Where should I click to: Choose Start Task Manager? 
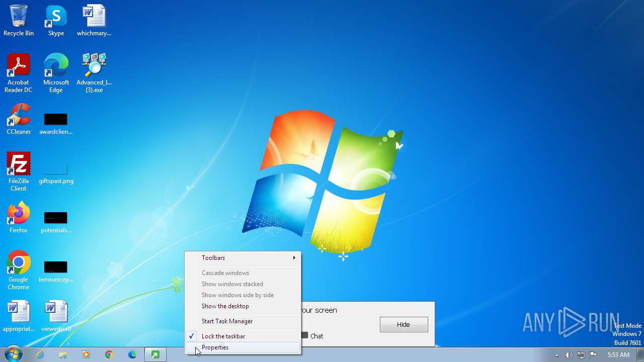[x=243, y=321]
